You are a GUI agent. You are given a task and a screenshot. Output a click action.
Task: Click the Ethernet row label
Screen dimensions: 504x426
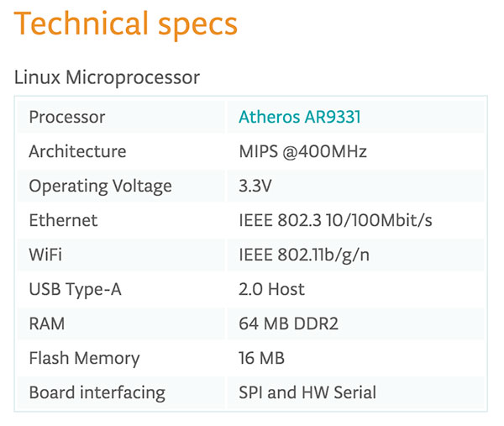pyautogui.click(x=63, y=220)
